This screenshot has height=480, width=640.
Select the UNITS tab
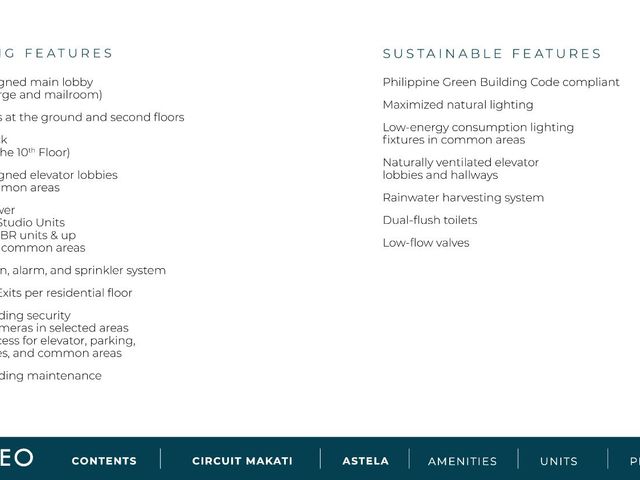(559, 461)
